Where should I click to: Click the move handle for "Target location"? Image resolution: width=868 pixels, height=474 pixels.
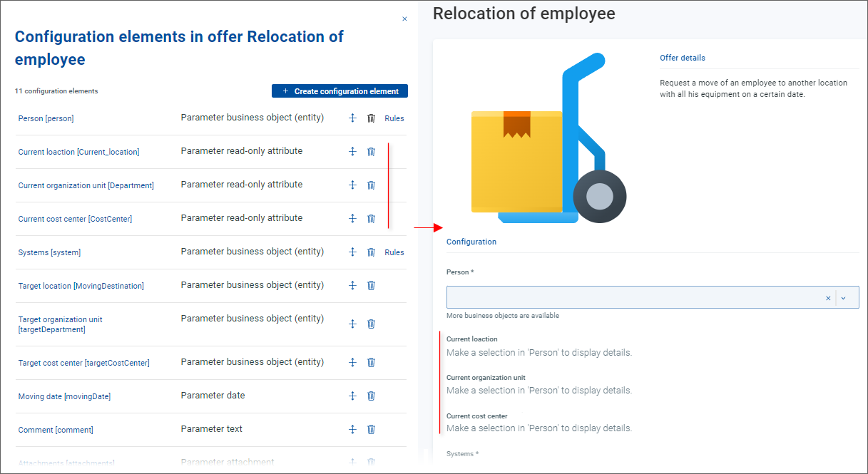(352, 285)
